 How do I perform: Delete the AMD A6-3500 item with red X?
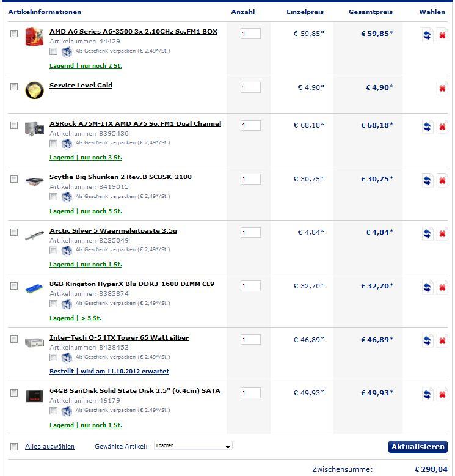(442, 35)
